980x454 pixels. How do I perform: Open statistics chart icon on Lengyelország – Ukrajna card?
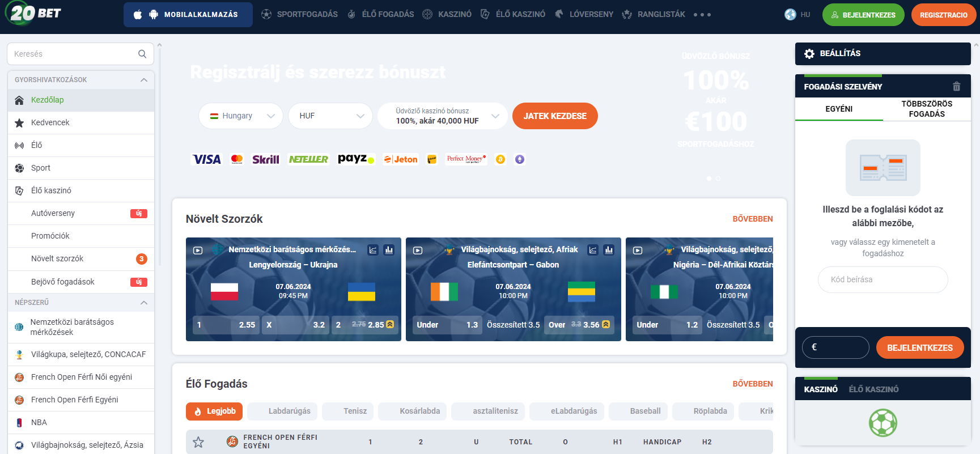coord(373,250)
